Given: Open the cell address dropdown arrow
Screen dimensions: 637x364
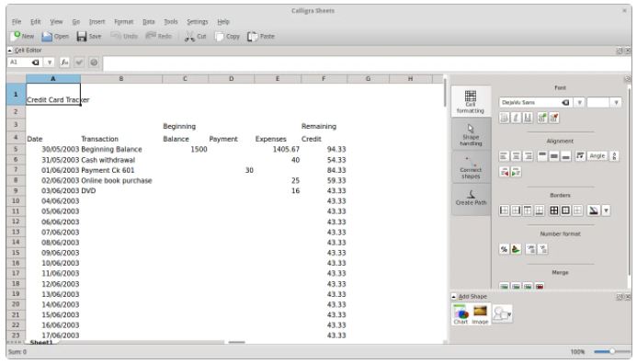Looking at the screenshot, I should pos(49,63).
